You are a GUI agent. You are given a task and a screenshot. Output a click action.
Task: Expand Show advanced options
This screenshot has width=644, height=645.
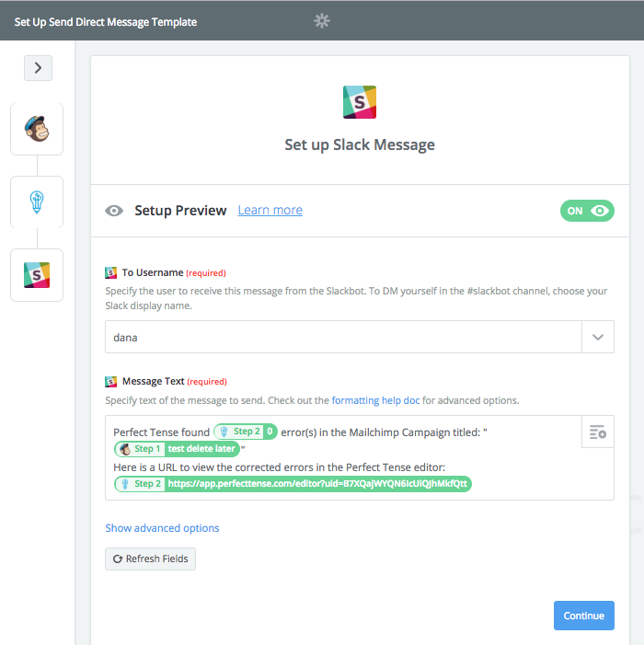tap(162, 528)
